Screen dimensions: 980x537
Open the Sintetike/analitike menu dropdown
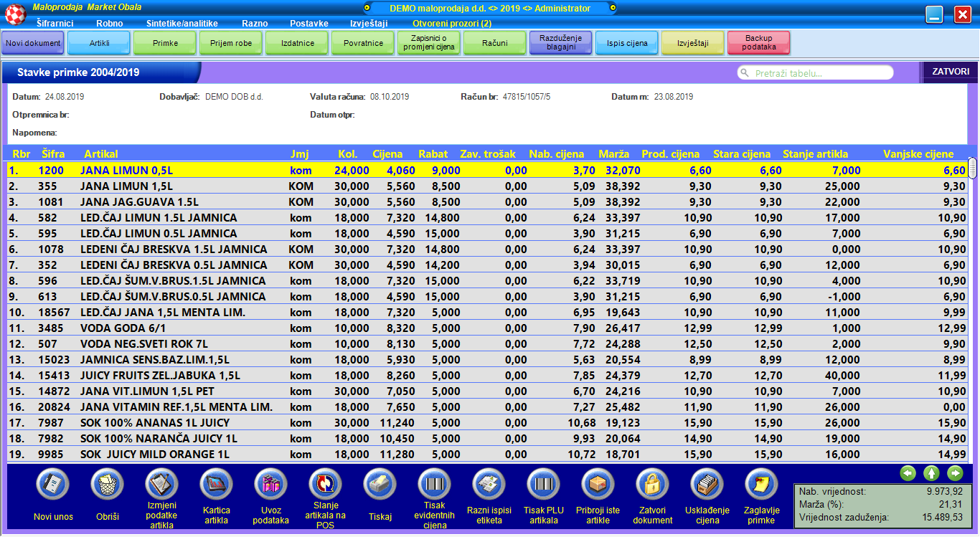[x=182, y=23]
